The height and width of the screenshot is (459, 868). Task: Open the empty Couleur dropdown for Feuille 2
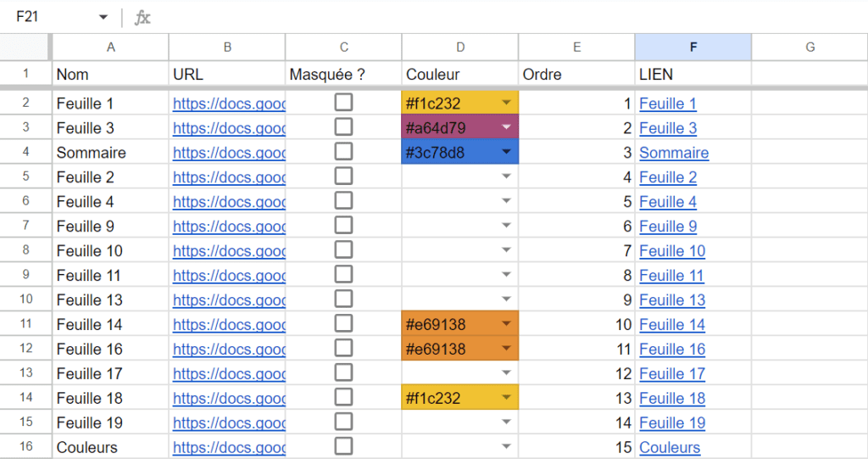click(506, 176)
